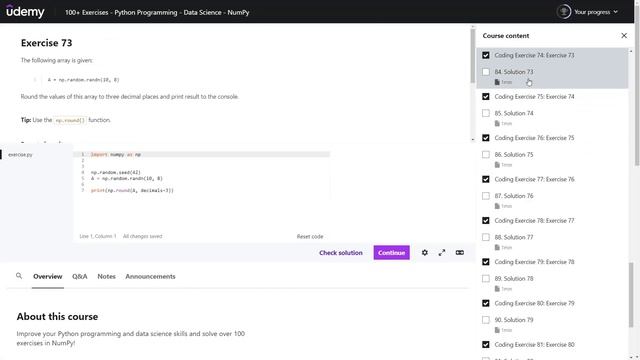Switch to the Announcements tab

[x=150, y=276]
